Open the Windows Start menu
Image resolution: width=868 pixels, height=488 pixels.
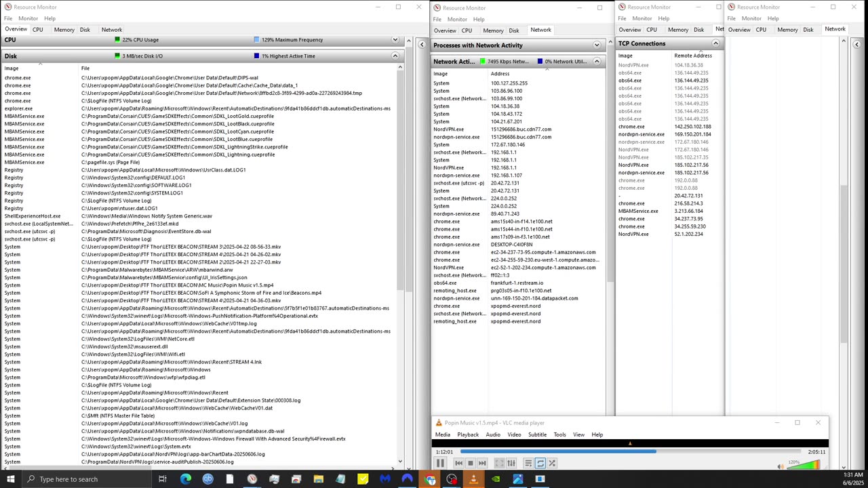pos(10,479)
